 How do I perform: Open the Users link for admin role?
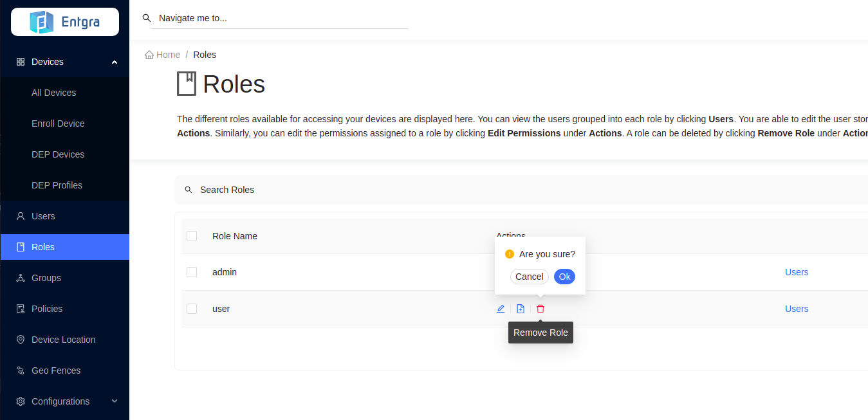[796, 272]
